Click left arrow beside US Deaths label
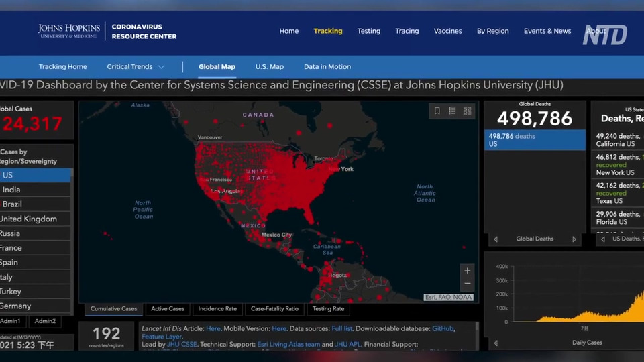Viewport: 644px width, 362px height. point(603,239)
